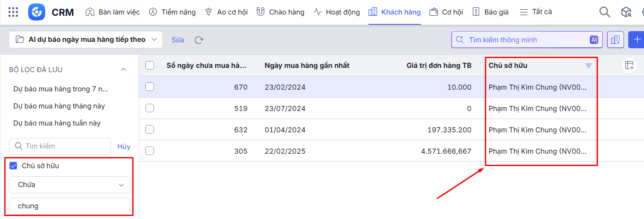Click the CRM logo icon
Viewport: 644px width, 219px height.
pyautogui.click(x=37, y=12)
